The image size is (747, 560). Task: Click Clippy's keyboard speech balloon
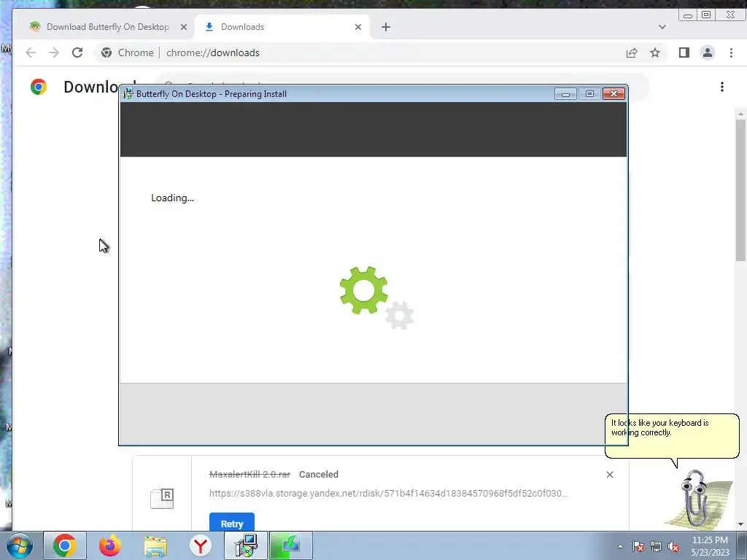point(672,436)
